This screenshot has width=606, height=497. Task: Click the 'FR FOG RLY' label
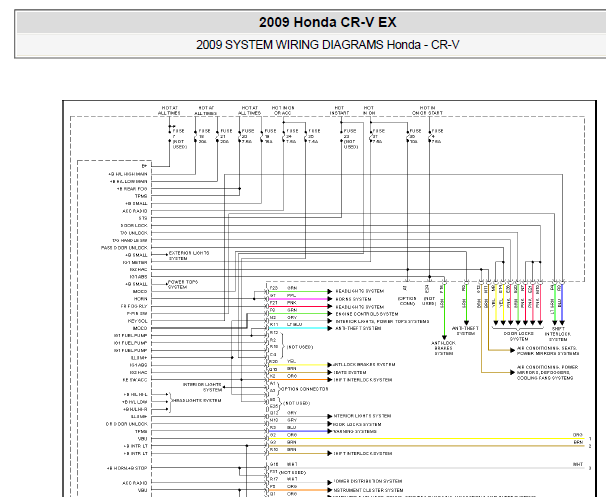coord(134,306)
